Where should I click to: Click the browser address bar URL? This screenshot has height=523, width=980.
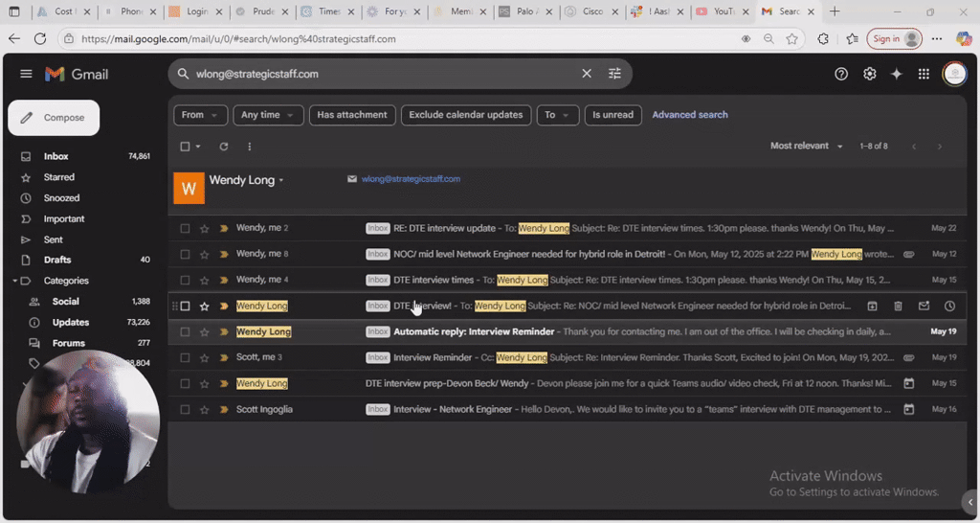coord(238,38)
